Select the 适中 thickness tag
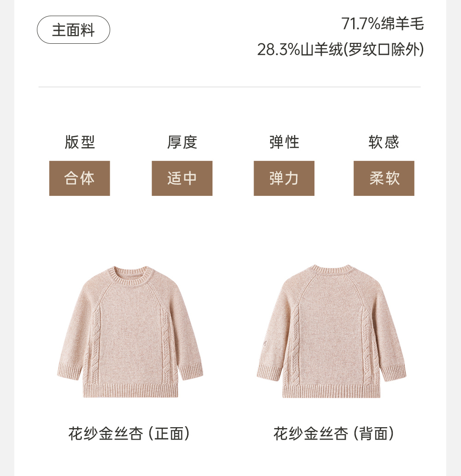461x476 pixels. point(182,178)
